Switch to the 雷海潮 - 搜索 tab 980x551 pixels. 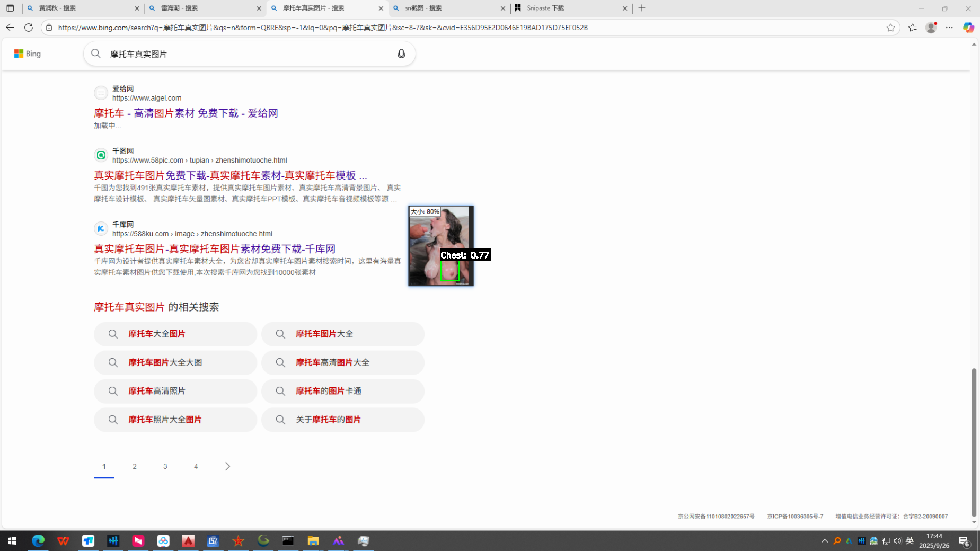pos(204,8)
